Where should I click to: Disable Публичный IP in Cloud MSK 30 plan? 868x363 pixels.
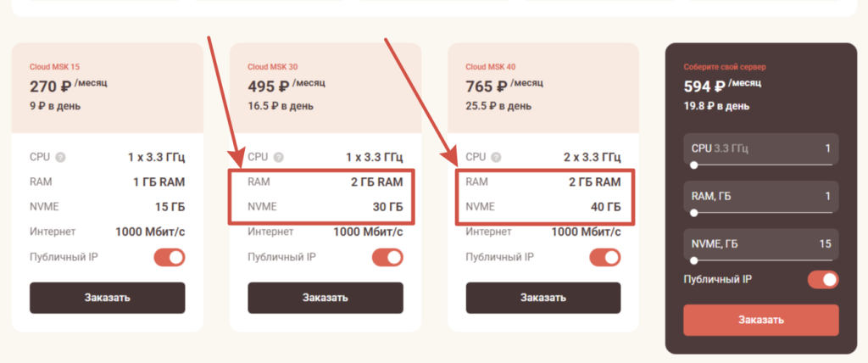388,257
